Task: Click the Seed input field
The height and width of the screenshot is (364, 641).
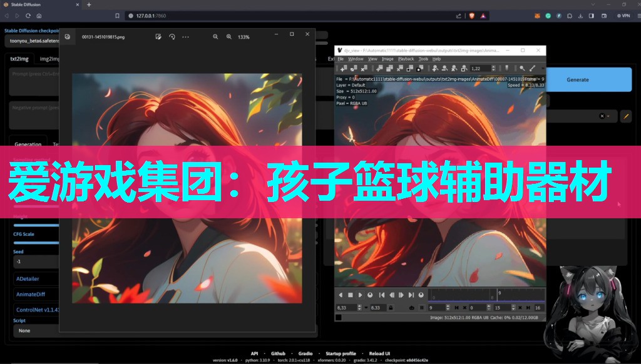Action: [37, 261]
